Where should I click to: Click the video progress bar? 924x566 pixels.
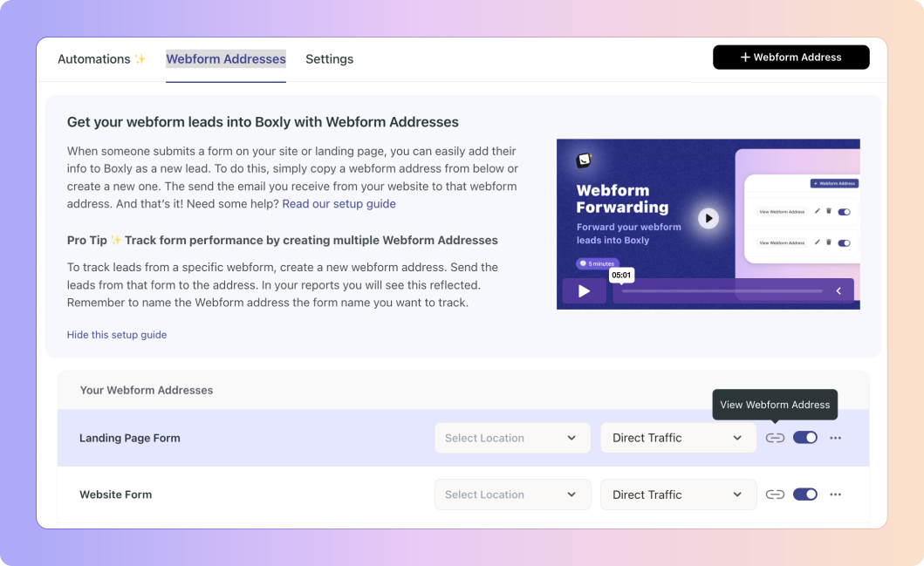pos(722,291)
